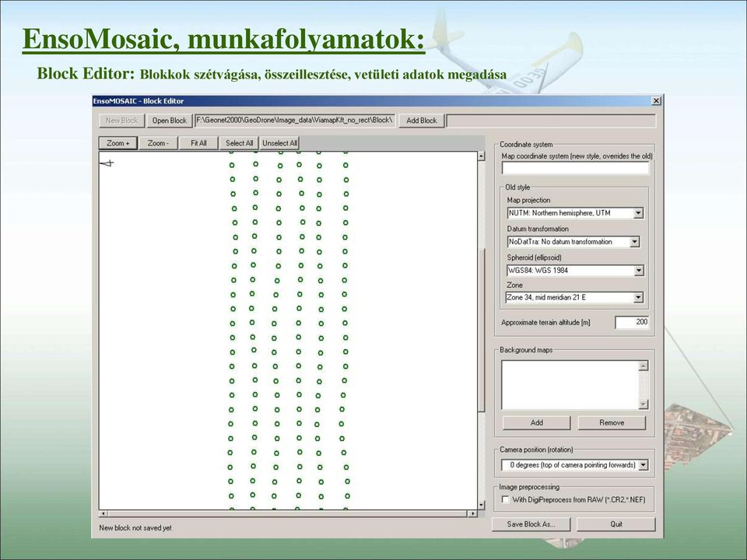The image size is (747, 560).
Task: Enable With DigiPreprocess from RAW checkbox
Action: (506, 499)
